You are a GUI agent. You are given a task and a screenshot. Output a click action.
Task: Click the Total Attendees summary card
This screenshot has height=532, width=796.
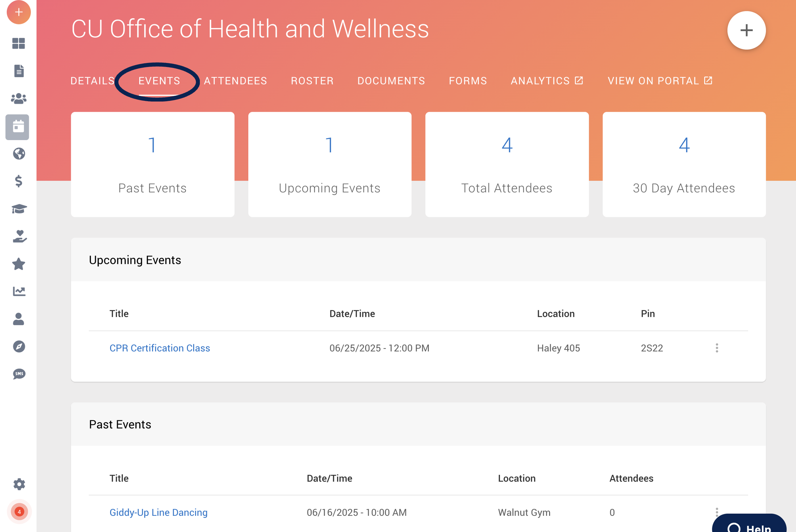[507, 164]
